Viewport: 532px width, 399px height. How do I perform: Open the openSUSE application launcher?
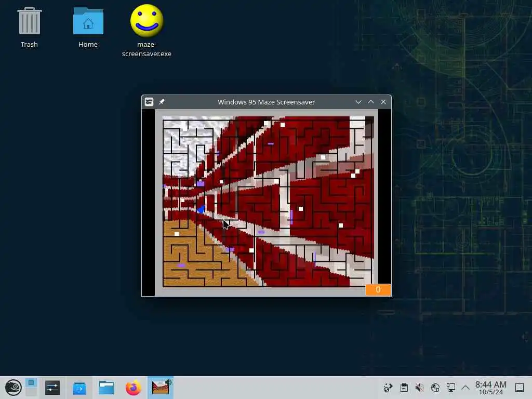coord(13,388)
